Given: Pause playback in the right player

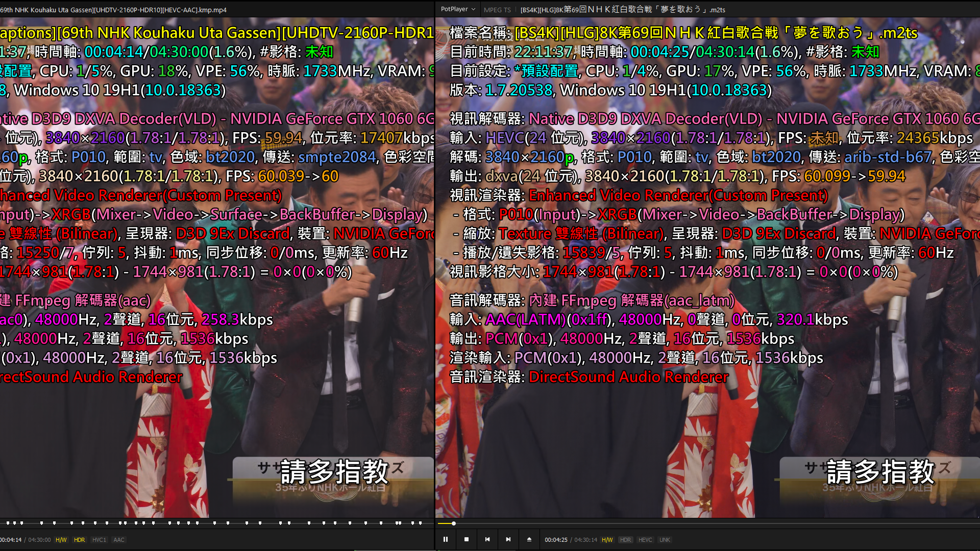Looking at the screenshot, I should [x=446, y=539].
